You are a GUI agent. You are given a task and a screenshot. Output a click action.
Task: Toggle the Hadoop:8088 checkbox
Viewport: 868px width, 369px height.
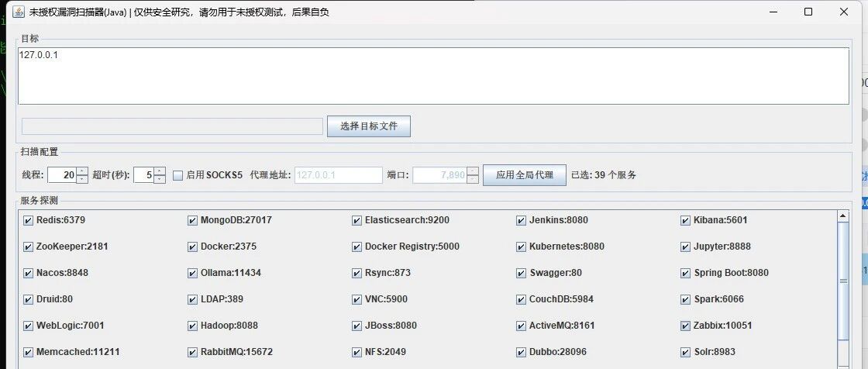(x=193, y=326)
